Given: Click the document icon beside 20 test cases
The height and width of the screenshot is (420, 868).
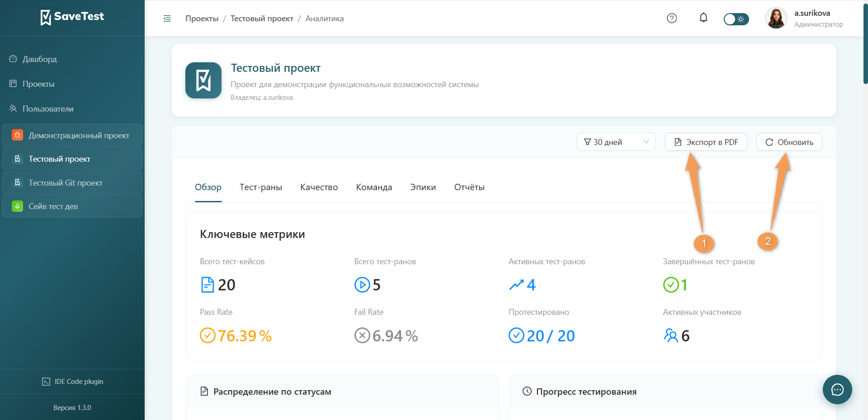Looking at the screenshot, I should (x=208, y=285).
